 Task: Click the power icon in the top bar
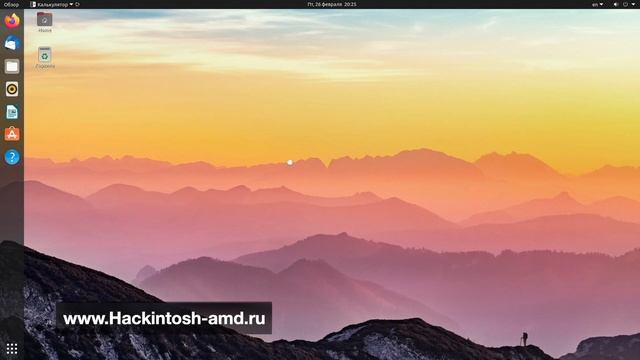pos(625,4)
